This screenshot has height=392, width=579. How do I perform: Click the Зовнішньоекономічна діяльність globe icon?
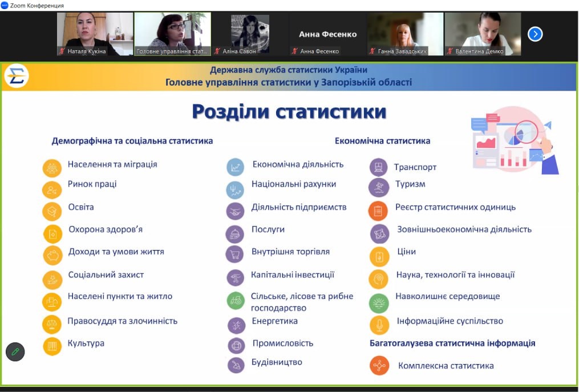[379, 233]
